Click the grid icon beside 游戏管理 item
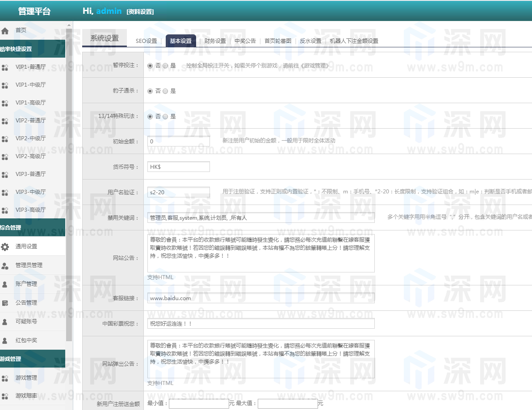532x410 pixels. click(x=5, y=378)
